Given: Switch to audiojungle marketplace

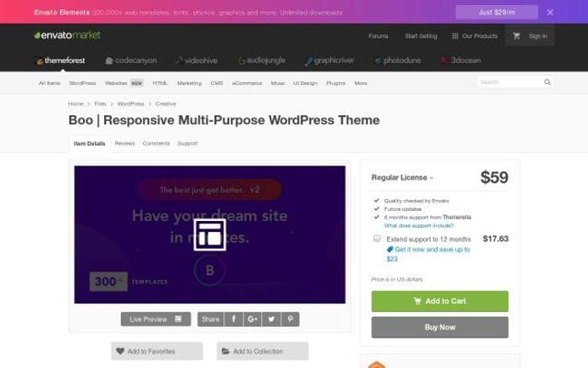Looking at the screenshot, I should 262,60.
